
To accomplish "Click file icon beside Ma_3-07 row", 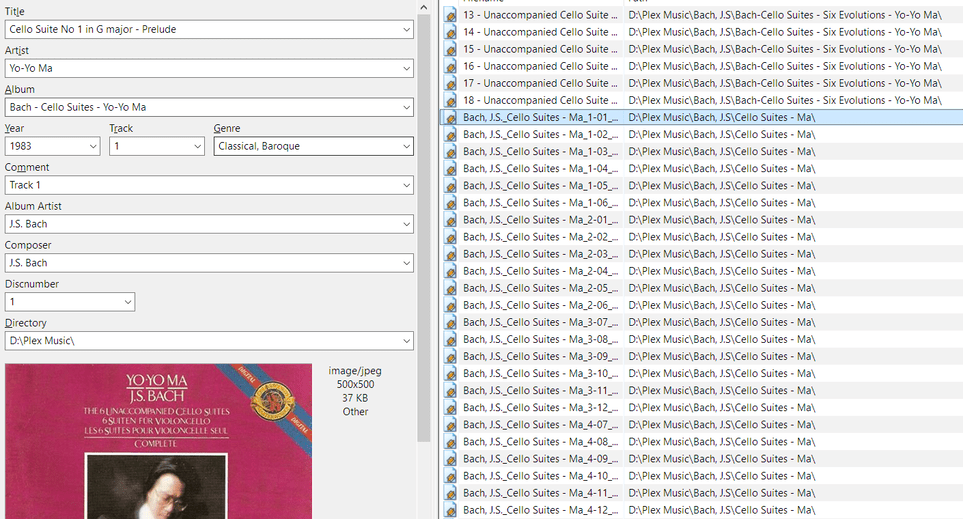I will pyautogui.click(x=450, y=322).
